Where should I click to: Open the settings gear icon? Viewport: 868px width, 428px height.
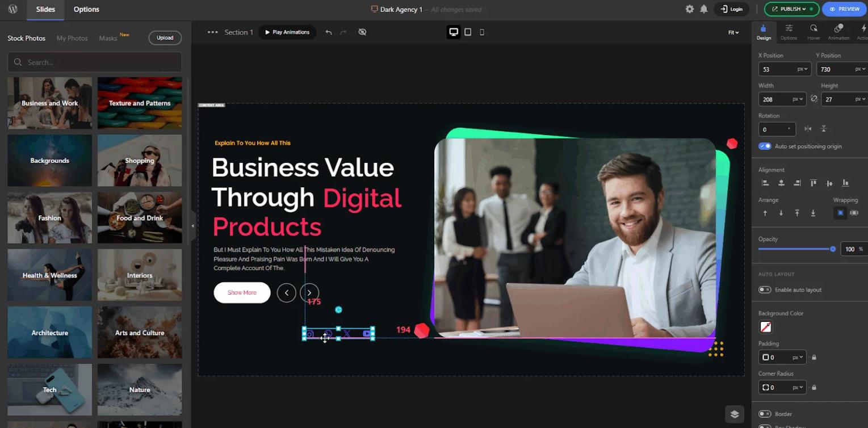tap(689, 9)
